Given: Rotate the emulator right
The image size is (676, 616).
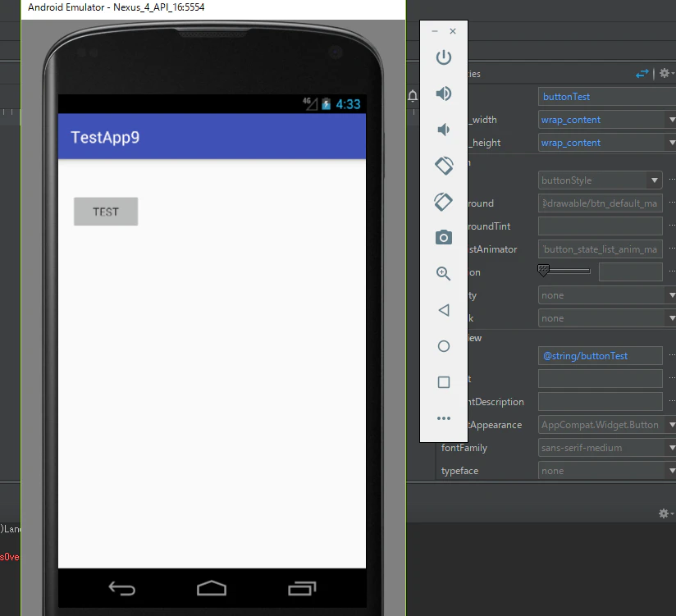Looking at the screenshot, I should click(444, 202).
